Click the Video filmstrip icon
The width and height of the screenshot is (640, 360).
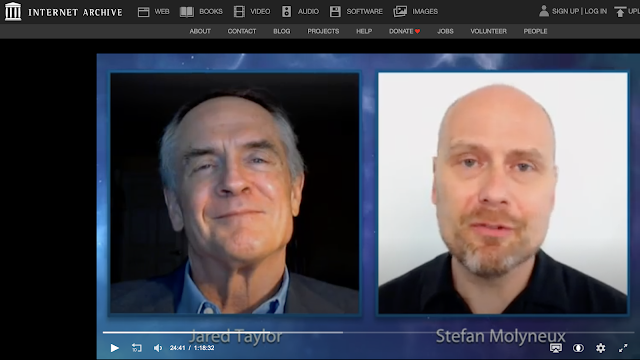click(x=239, y=11)
